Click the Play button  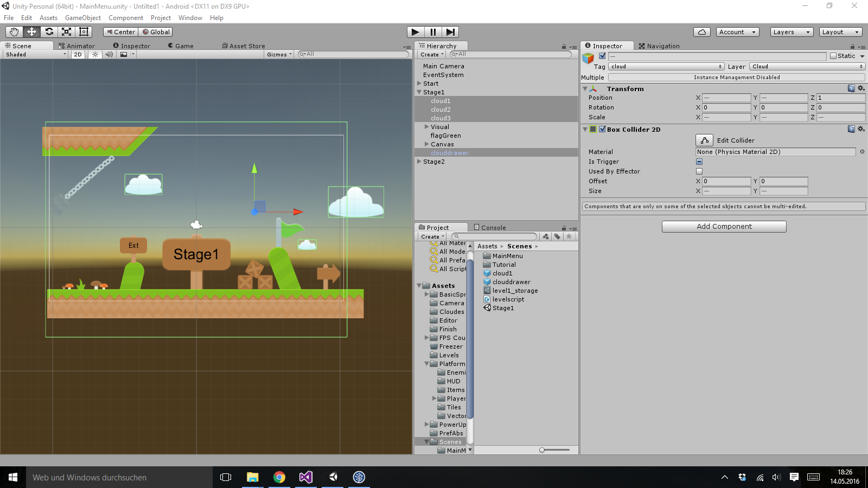point(416,32)
